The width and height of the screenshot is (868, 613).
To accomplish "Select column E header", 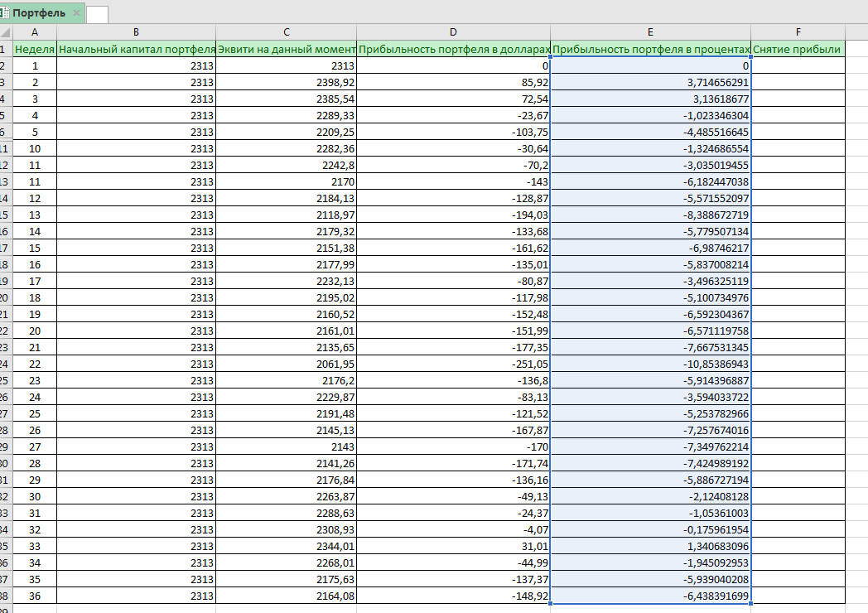I will 650,32.
